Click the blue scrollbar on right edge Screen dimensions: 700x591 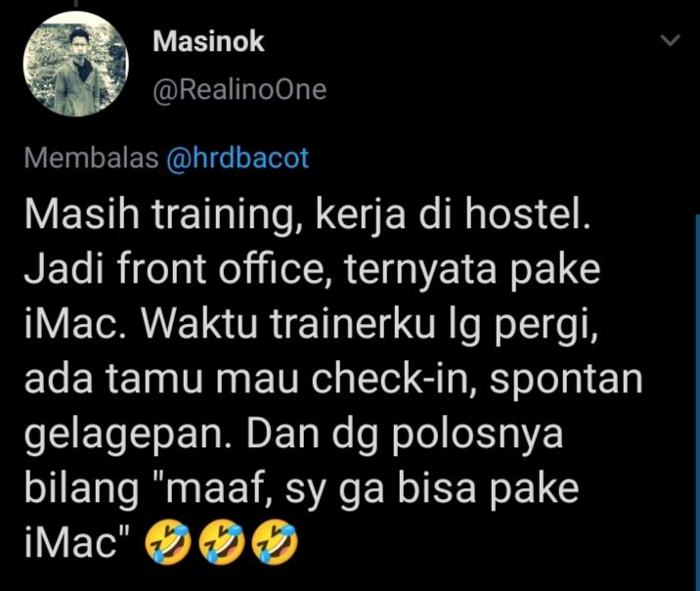697,402
